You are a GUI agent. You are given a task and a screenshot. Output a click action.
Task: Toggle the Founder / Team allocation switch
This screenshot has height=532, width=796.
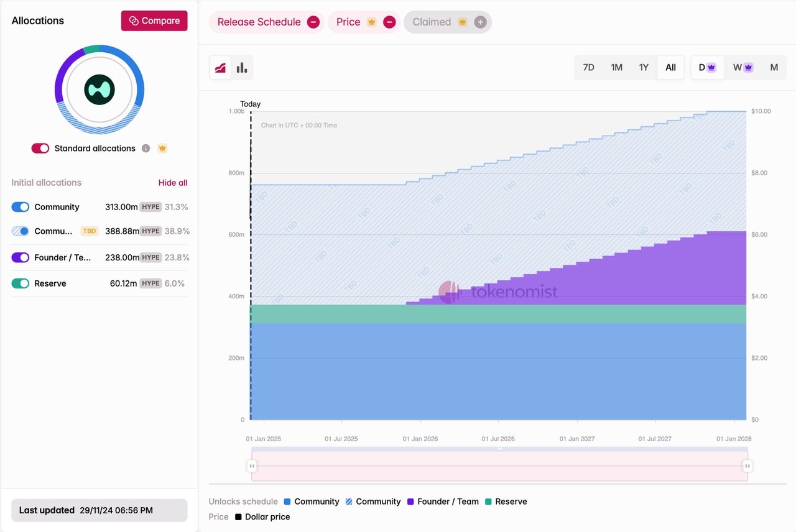21,257
